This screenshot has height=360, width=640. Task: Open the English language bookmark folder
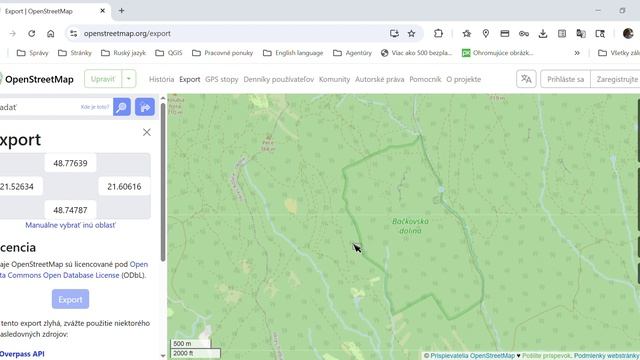point(293,53)
